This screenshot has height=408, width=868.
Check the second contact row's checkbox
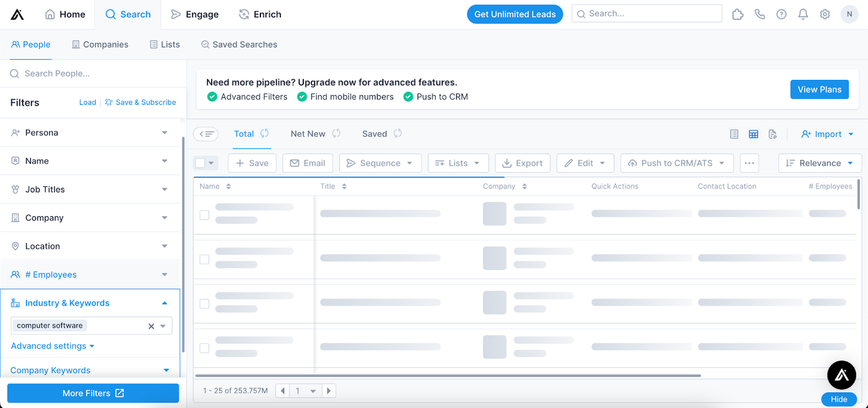click(x=204, y=259)
